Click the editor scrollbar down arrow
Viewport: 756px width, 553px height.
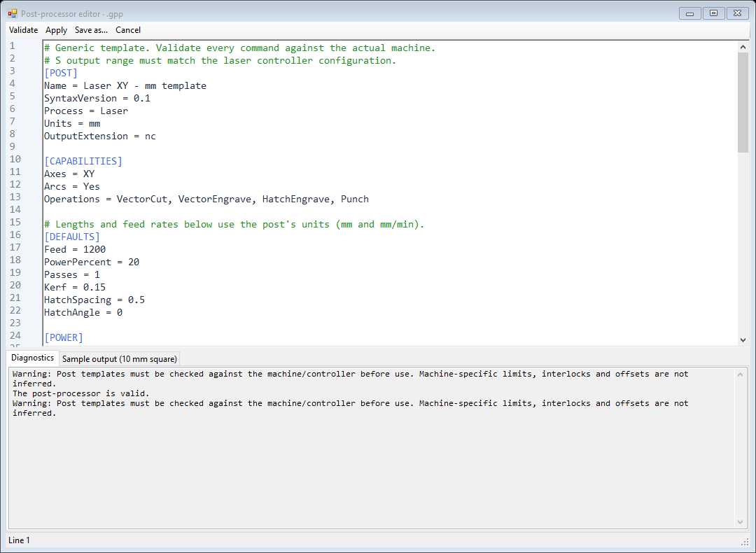tap(743, 340)
